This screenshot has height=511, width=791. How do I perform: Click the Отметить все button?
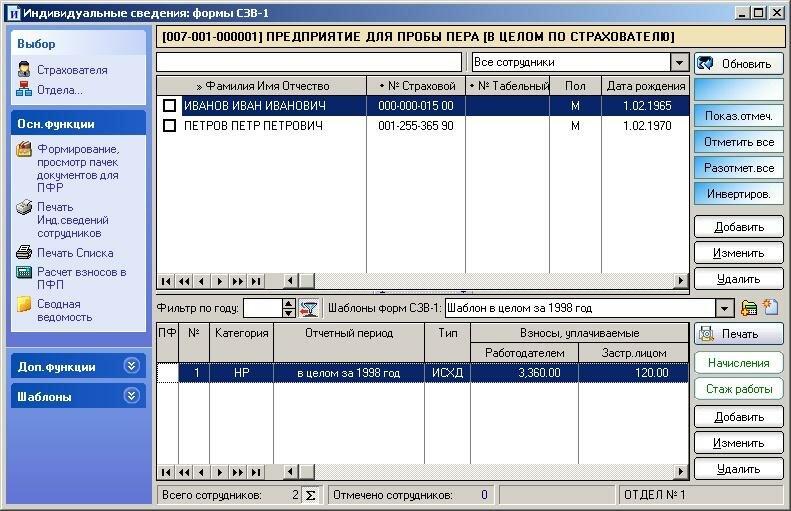click(739, 142)
